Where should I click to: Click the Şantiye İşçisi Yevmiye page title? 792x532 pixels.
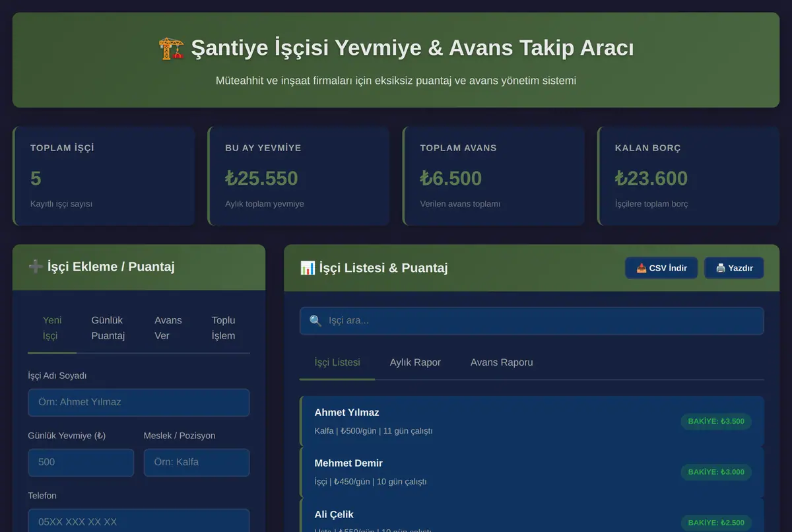click(x=412, y=48)
